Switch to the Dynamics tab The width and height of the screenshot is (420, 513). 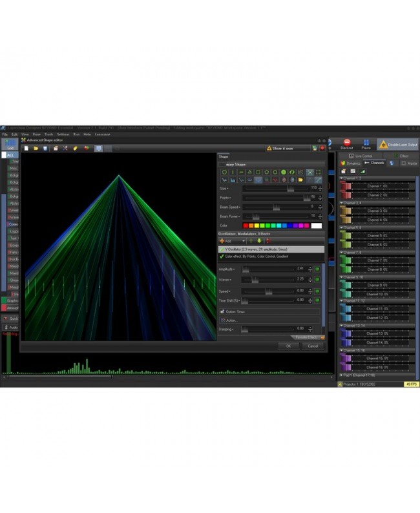[x=350, y=163]
